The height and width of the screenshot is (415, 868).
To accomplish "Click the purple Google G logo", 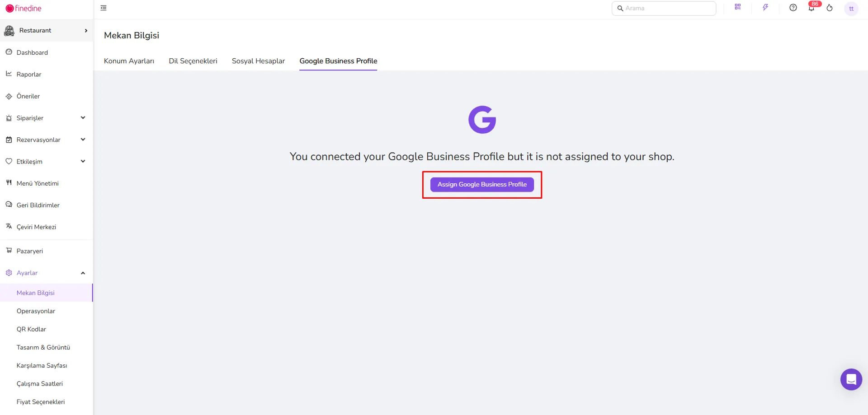I will (482, 120).
